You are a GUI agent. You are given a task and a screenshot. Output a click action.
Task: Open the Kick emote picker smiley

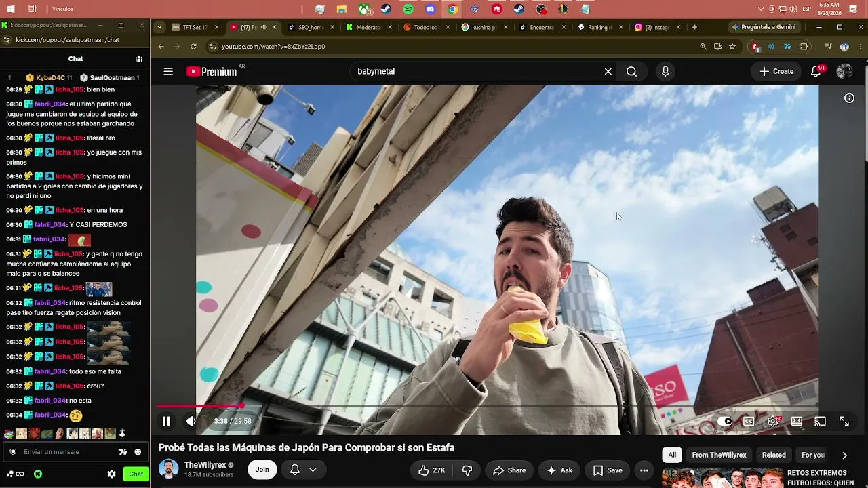point(138,452)
